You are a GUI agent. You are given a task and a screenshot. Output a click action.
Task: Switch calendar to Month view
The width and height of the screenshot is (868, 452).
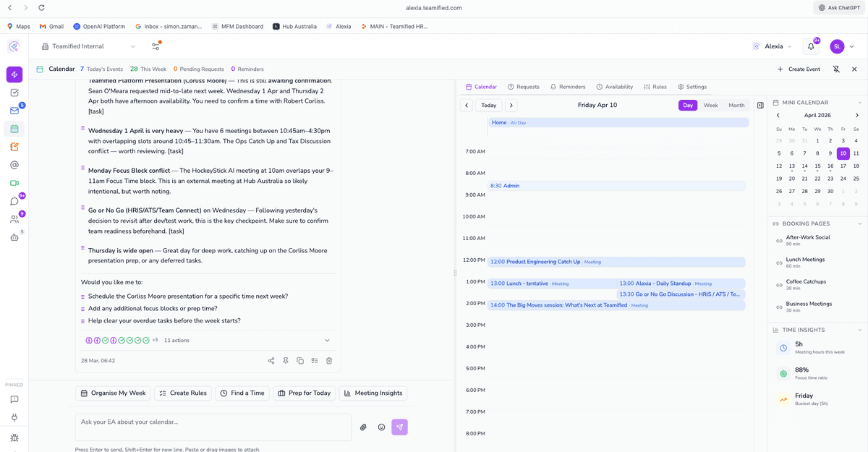[736, 105]
